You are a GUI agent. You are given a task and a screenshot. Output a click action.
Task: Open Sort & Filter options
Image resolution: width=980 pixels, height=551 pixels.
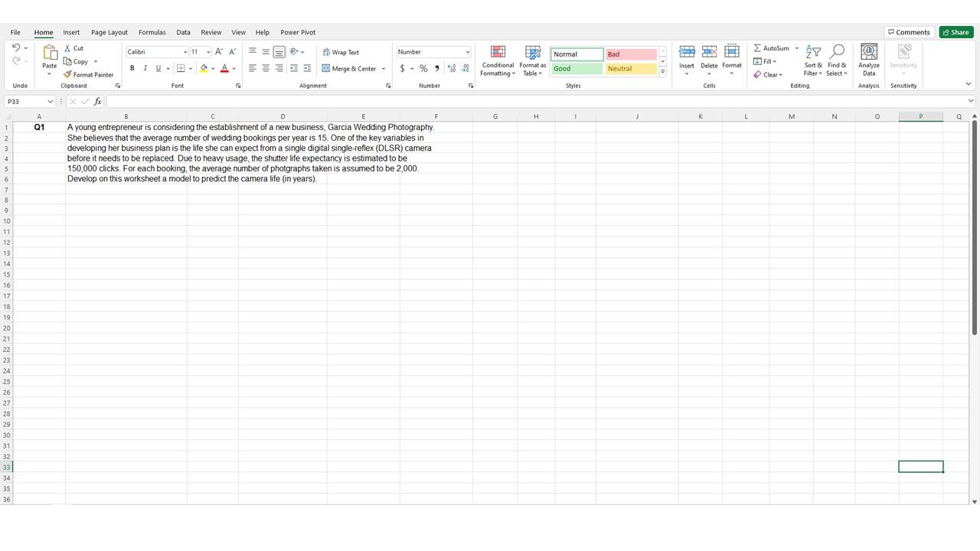[x=812, y=61]
